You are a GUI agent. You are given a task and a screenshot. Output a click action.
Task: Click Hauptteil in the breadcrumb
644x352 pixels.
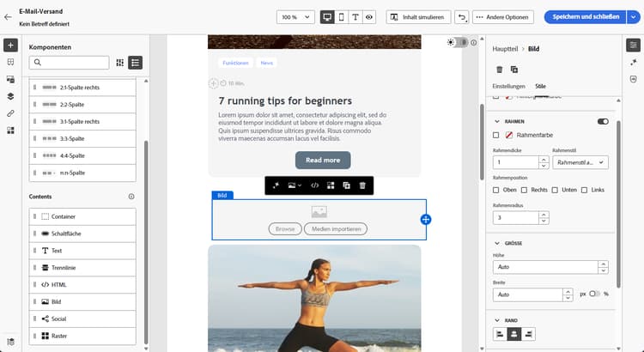pos(505,49)
